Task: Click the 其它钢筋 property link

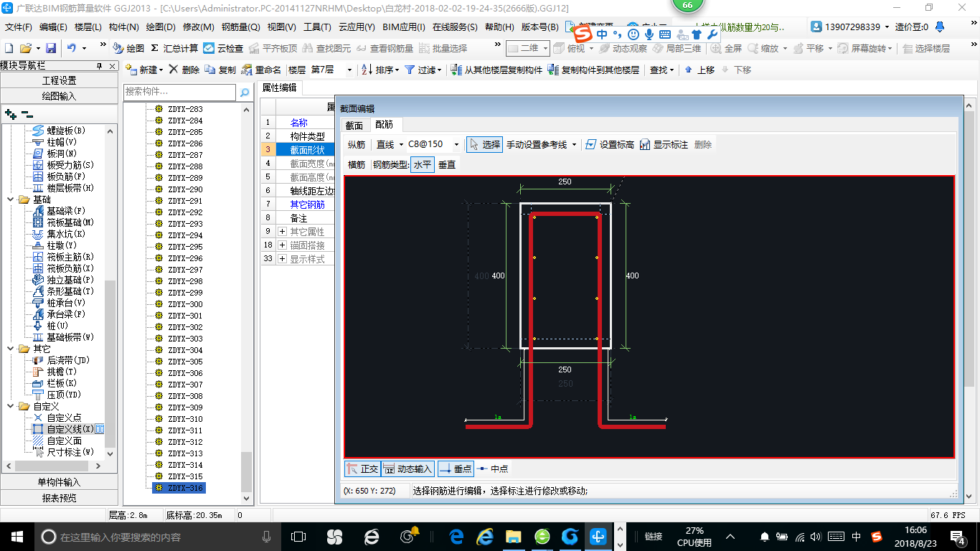Action: tap(307, 204)
